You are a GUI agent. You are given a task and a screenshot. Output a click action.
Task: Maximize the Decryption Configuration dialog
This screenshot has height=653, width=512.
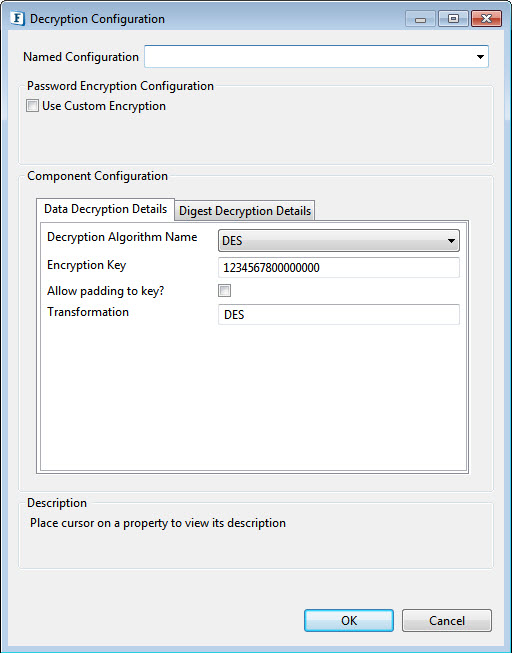[453, 19]
